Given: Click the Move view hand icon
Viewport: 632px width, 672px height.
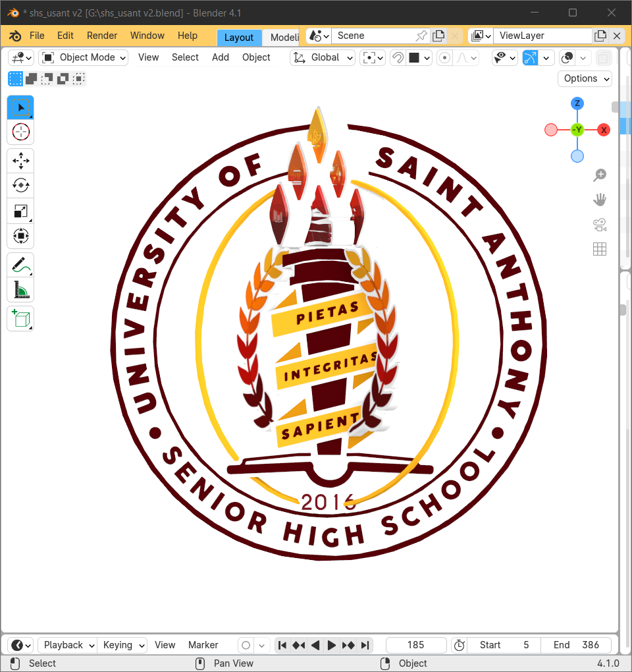Looking at the screenshot, I should pos(600,200).
